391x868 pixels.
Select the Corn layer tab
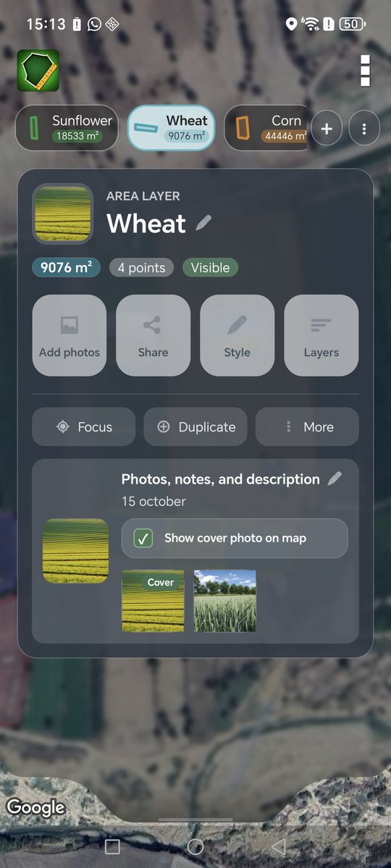(266, 128)
